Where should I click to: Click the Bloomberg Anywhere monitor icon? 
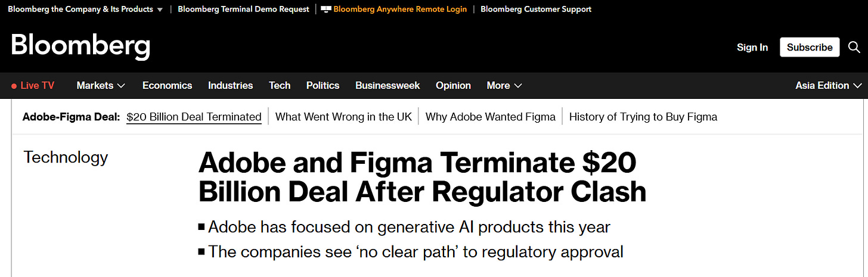click(326, 10)
